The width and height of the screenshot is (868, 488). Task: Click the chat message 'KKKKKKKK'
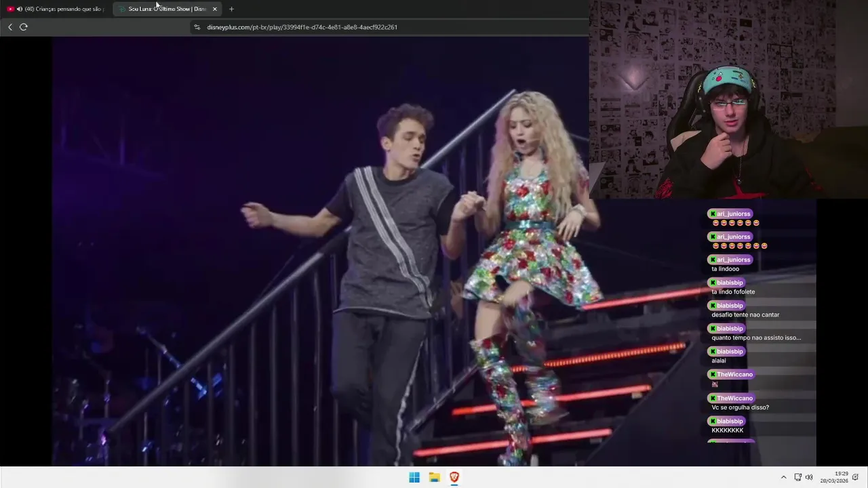point(728,431)
